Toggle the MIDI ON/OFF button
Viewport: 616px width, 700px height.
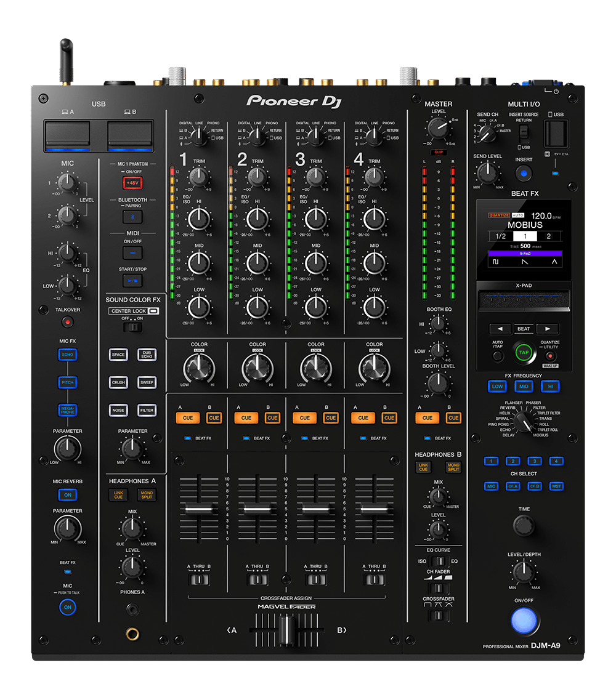pyautogui.click(x=132, y=252)
